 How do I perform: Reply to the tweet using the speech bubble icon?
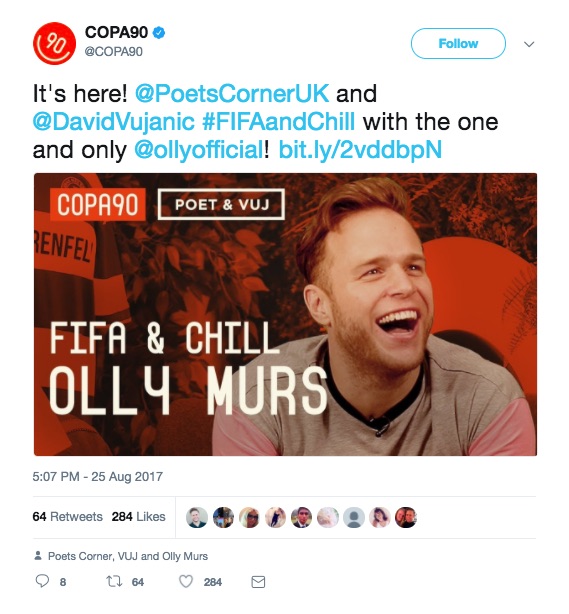42,581
